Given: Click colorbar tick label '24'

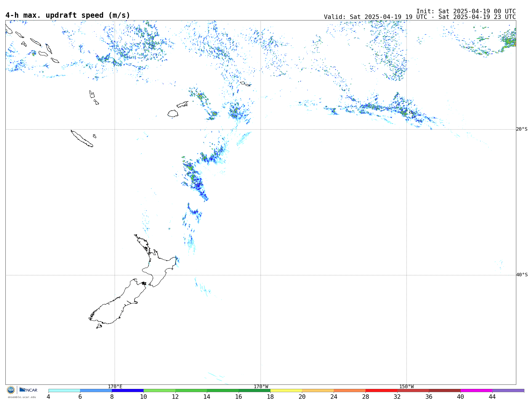Looking at the screenshot, I should [x=334, y=397].
